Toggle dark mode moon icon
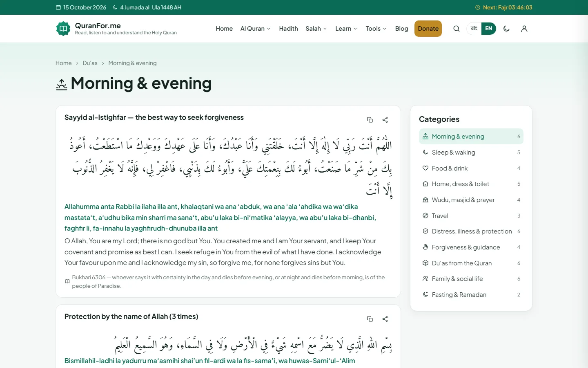The height and width of the screenshot is (368, 588). [506, 29]
